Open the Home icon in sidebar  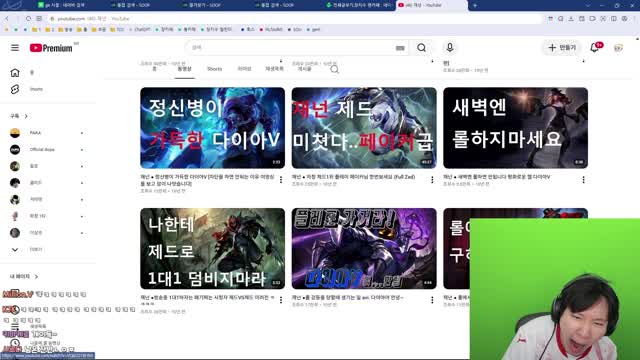click(15, 73)
